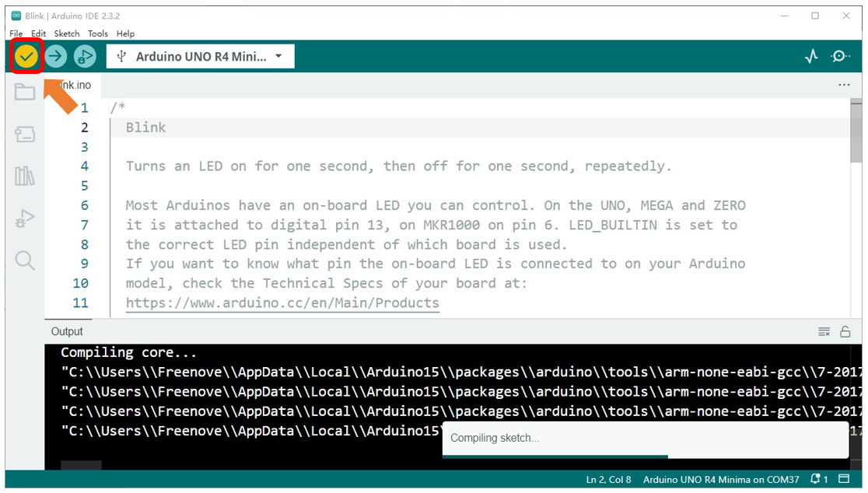This screenshot has height=493, width=868.
Task: Maximize the Arduino IDE window
Action: tap(815, 16)
